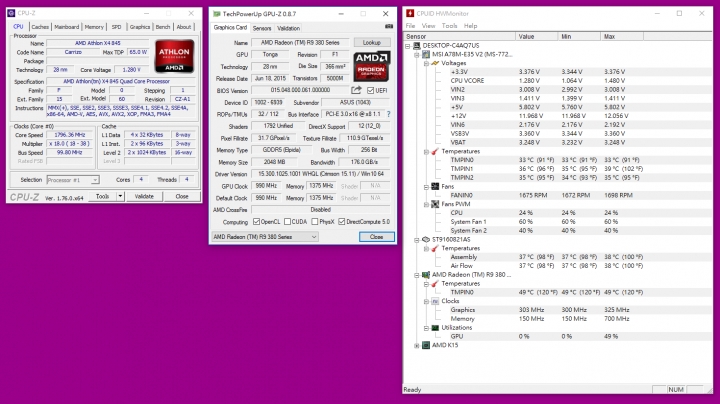The image size is (720, 404).
Task: Click the HWMonitor title bar app icon
Action: click(410, 13)
